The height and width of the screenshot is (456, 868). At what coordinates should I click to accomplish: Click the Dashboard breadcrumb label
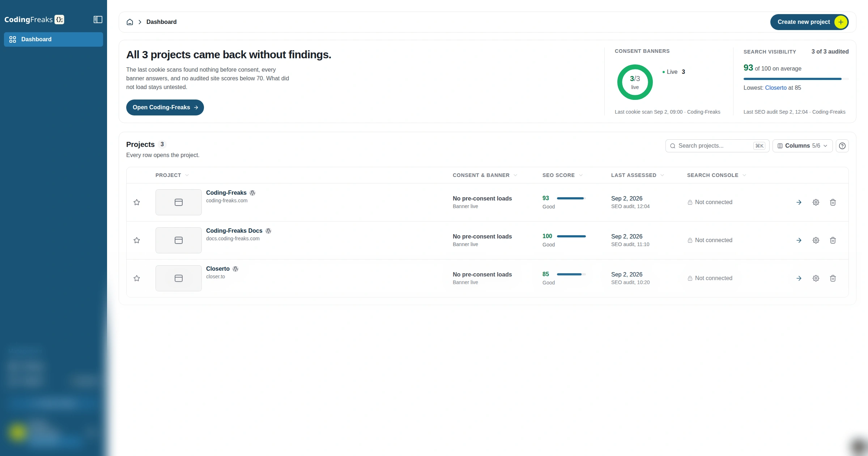pos(161,22)
